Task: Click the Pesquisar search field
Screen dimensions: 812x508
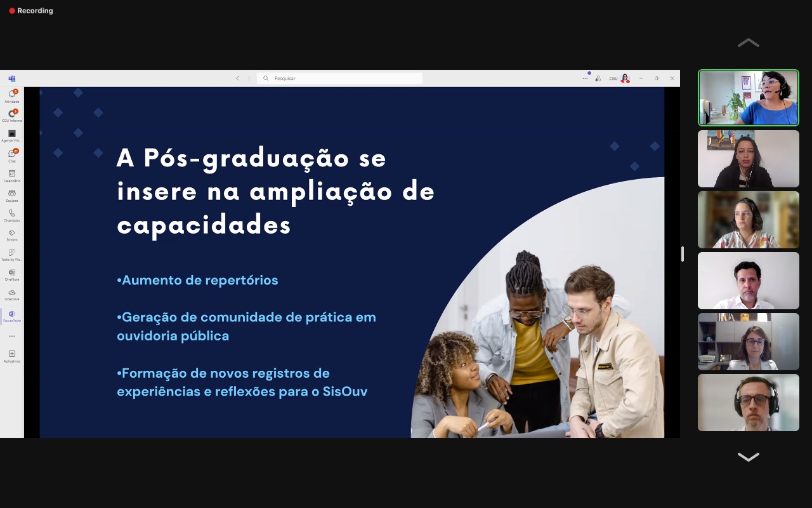Action: coord(340,78)
